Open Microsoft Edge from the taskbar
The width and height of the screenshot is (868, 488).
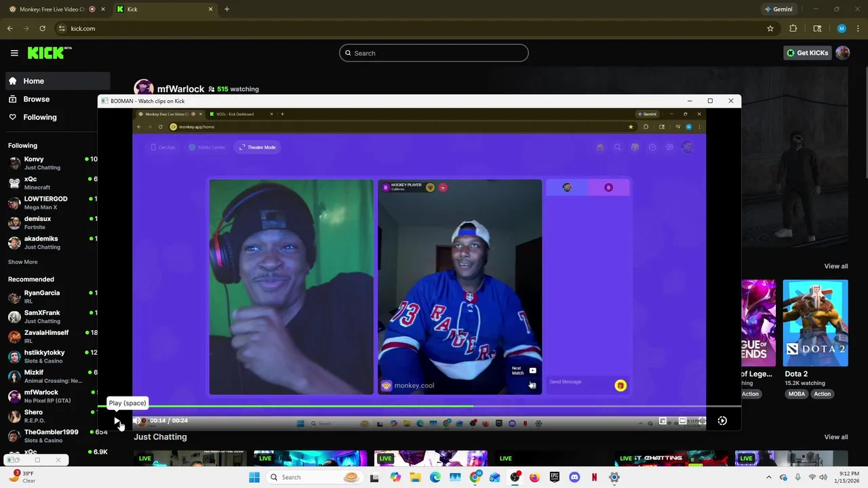click(x=435, y=477)
